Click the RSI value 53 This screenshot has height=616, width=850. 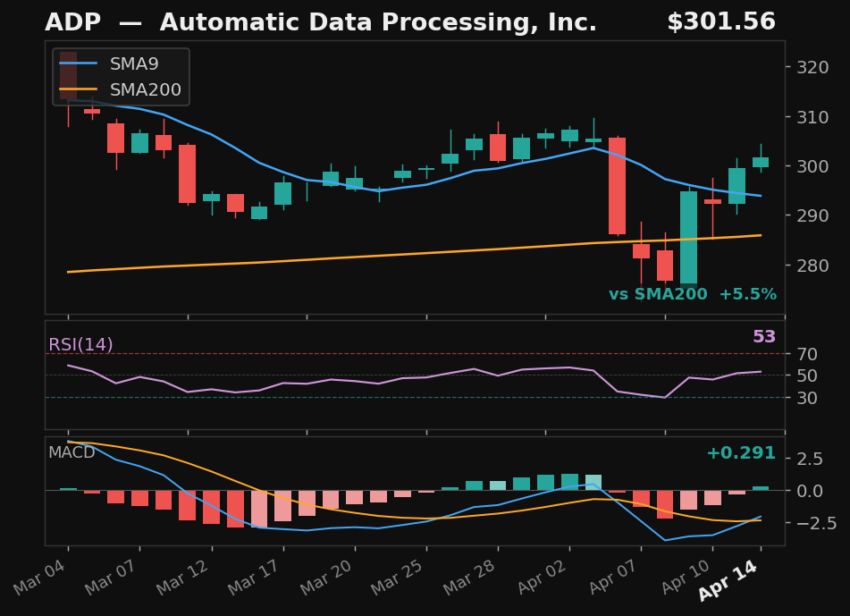click(x=764, y=337)
